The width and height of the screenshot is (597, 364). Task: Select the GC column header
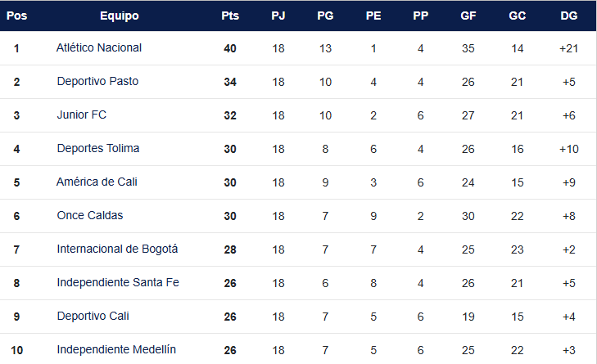pyautogui.click(x=517, y=16)
